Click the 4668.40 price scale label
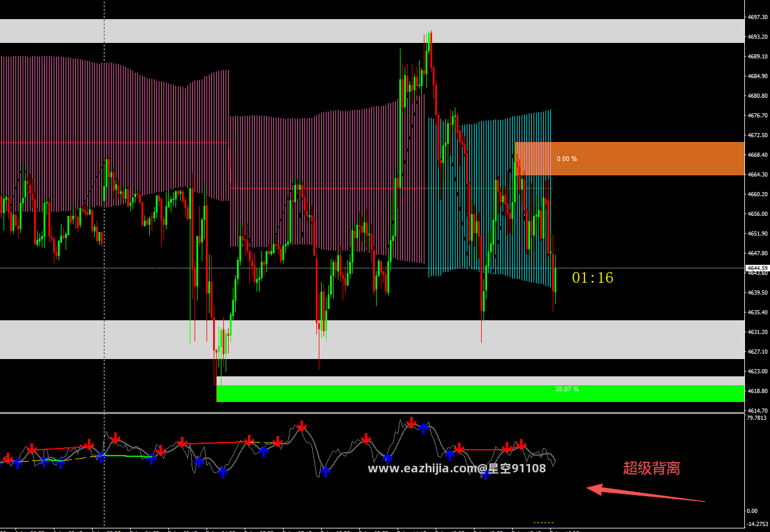Screen dimensions: 770x532 tap(757, 155)
